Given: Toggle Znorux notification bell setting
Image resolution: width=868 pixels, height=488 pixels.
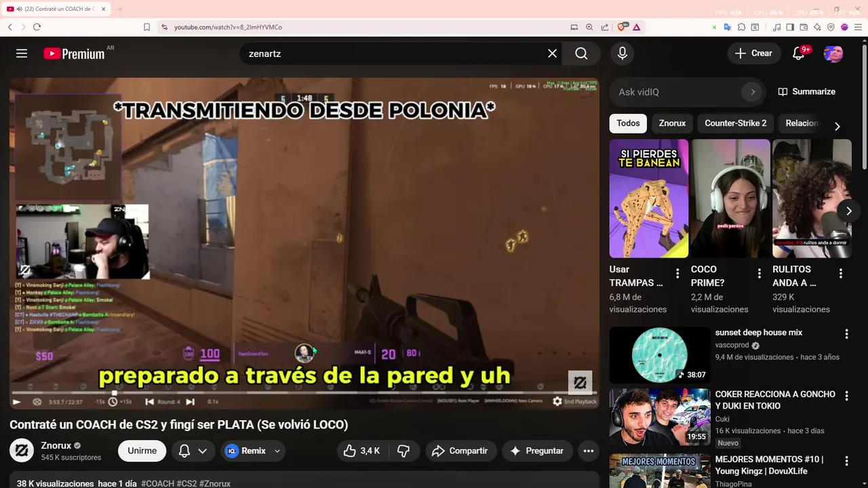Looking at the screenshot, I should coord(184,451).
